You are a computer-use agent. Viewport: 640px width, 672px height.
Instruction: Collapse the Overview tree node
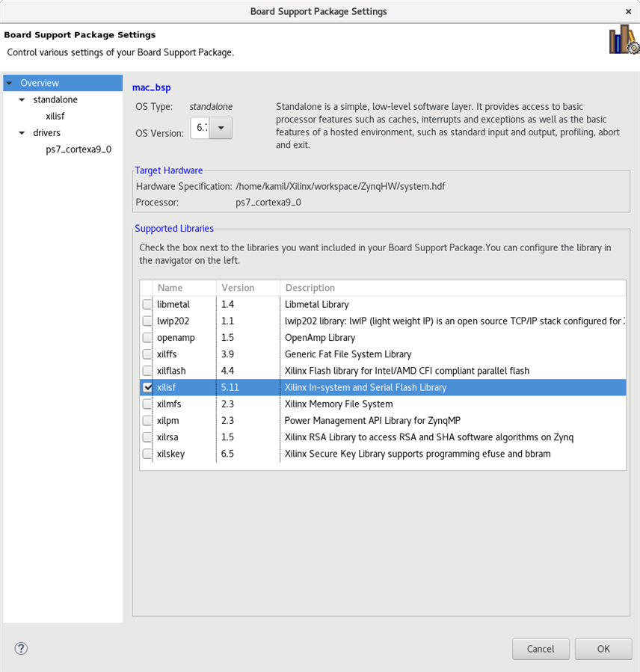tap(10, 83)
